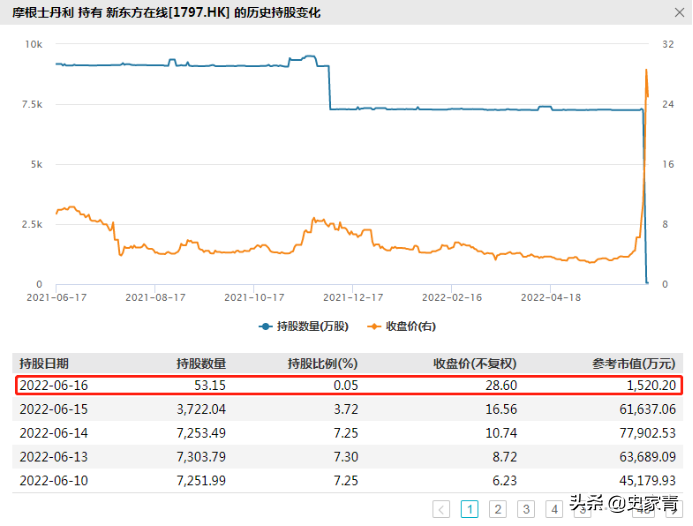Select the 2022-06-10 date cell
Image resolution: width=693 pixels, height=526 pixels.
click(x=53, y=480)
